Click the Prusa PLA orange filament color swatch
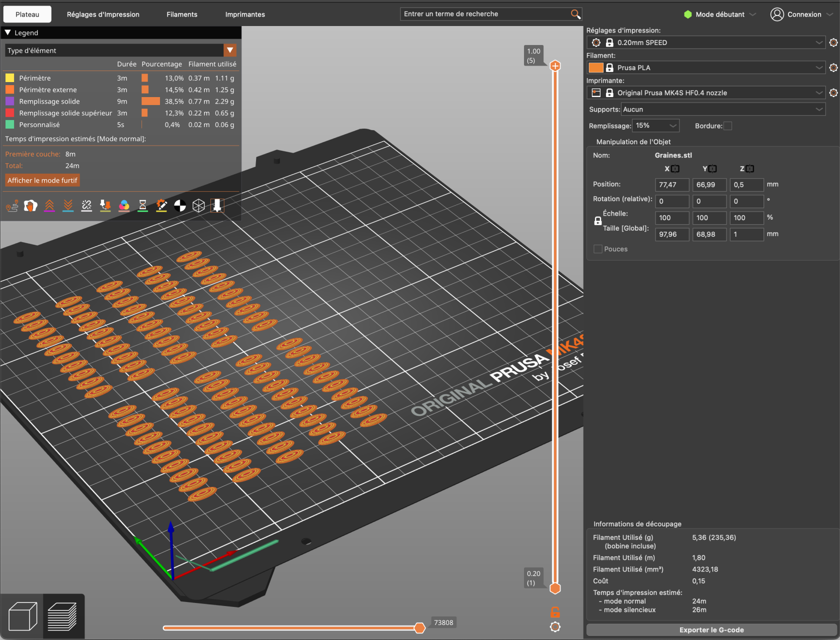The width and height of the screenshot is (840, 640). tap(596, 68)
